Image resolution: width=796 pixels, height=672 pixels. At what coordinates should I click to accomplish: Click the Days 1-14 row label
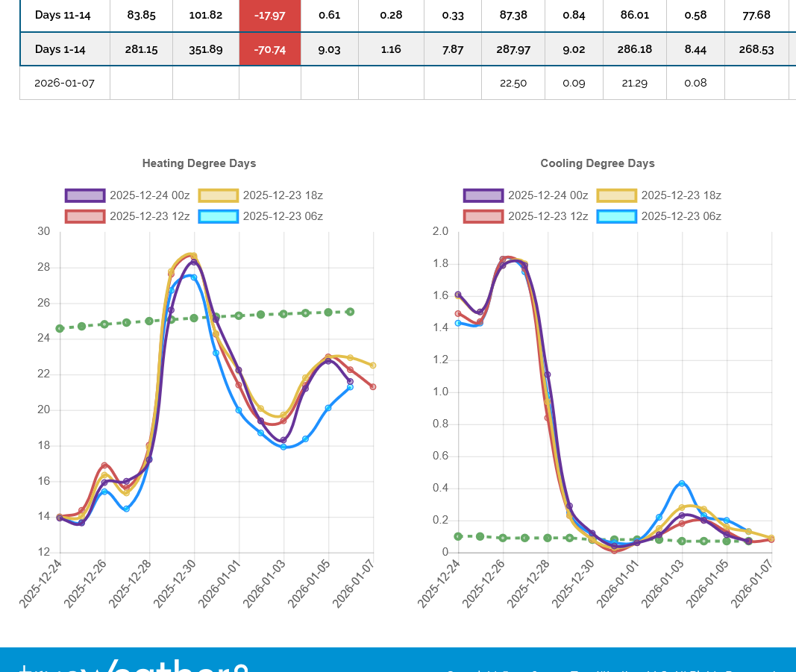tap(60, 49)
